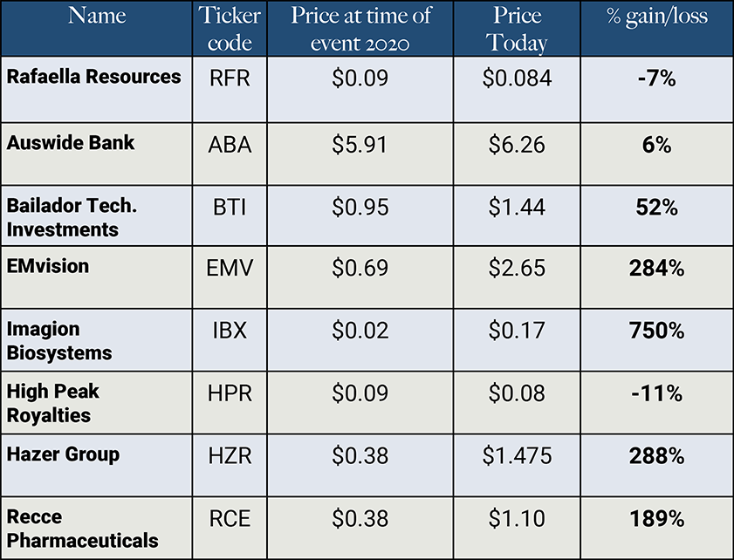Screen dimensions: 734x560
Task: Click the Ticker code column header
Action: click(230, 29)
